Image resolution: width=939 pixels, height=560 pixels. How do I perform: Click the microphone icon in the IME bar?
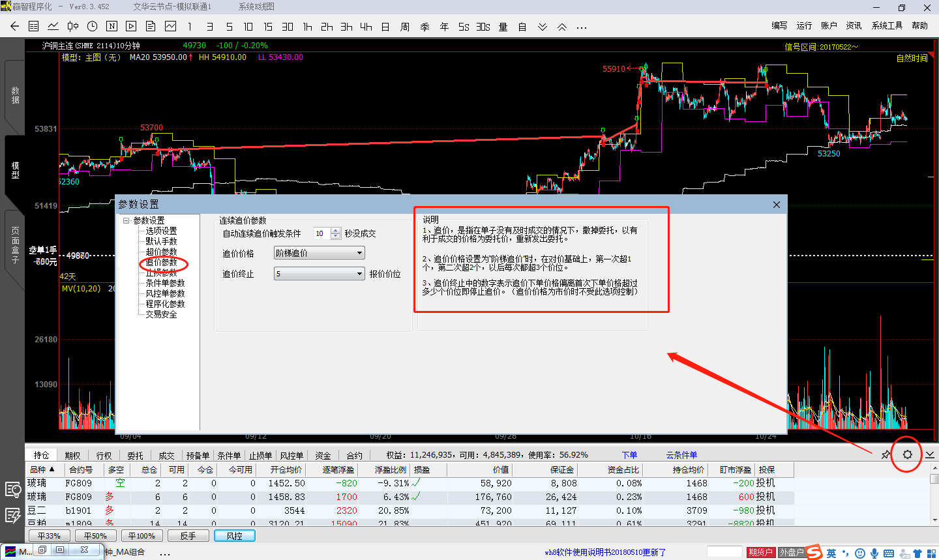coord(874,553)
